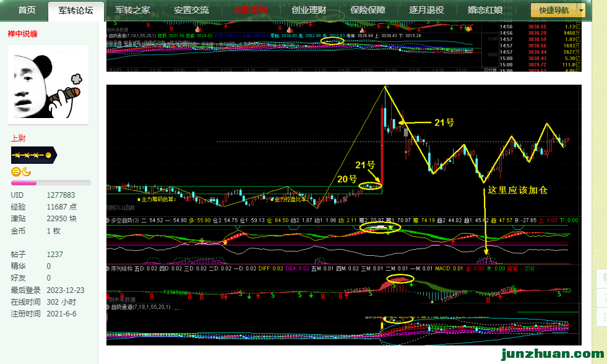Click the pink experience progress bar
607x364 pixels.
[x=51, y=183]
